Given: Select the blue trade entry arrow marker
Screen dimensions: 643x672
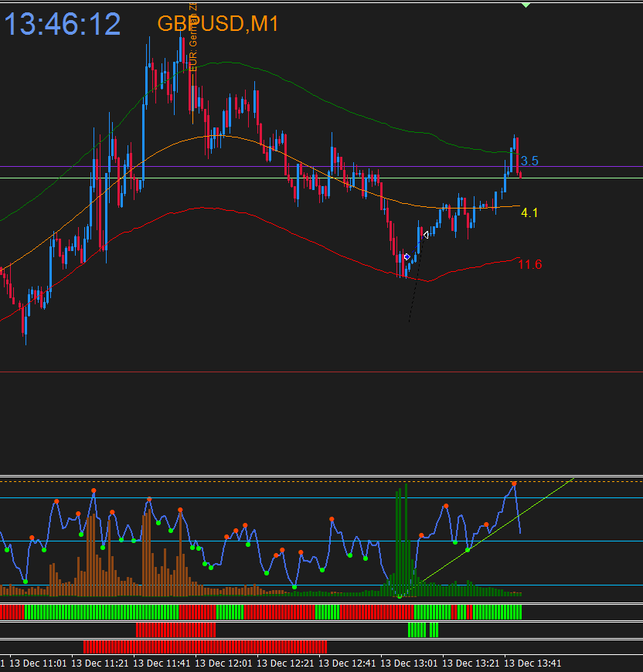Looking at the screenshot, I should (x=407, y=256).
